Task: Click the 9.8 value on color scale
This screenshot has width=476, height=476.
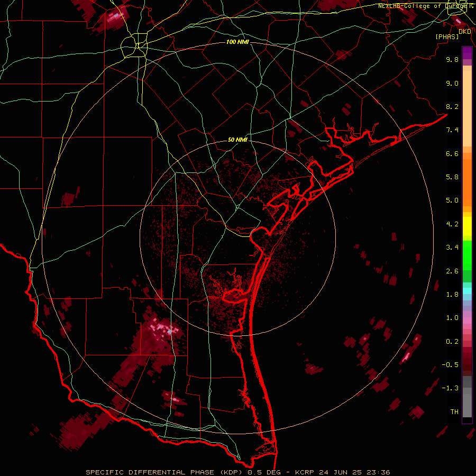Action: 452,59
